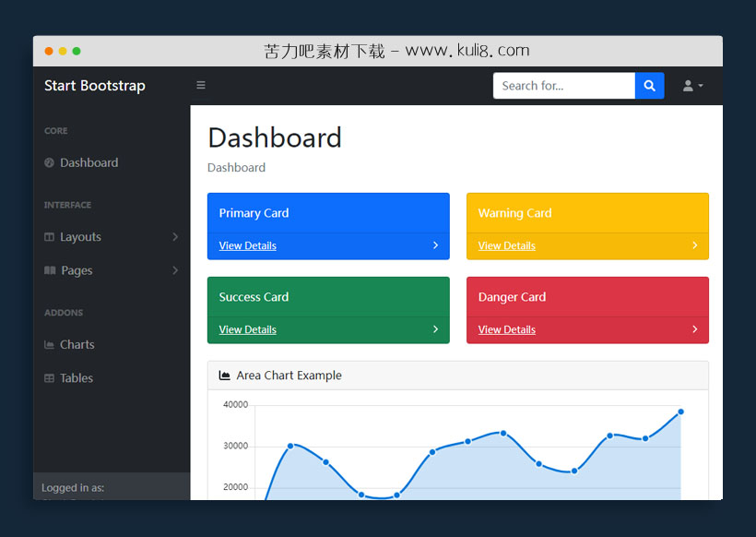Image resolution: width=756 pixels, height=537 pixels.
Task: Click the arrow on Success Card footer
Action: tap(435, 329)
